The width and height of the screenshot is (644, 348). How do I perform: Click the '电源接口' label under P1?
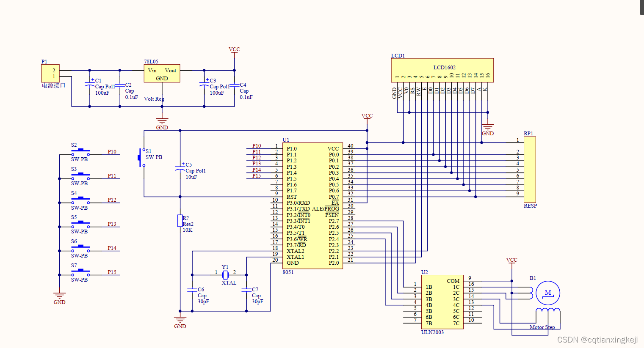tap(54, 85)
